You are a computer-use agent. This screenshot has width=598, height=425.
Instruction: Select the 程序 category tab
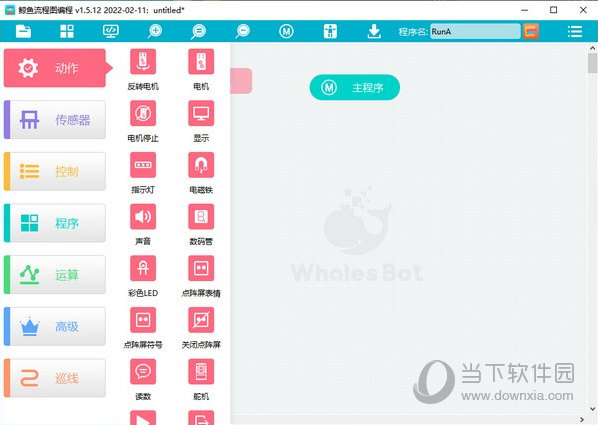(x=55, y=223)
